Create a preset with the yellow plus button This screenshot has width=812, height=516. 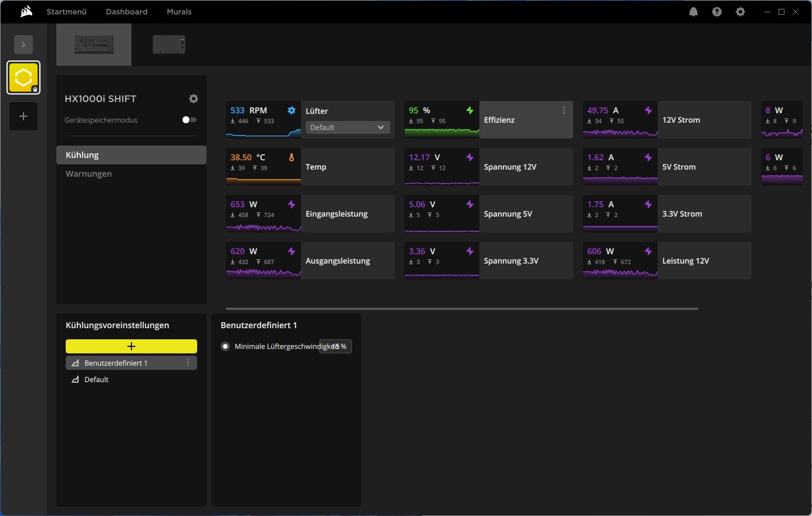pyautogui.click(x=131, y=346)
